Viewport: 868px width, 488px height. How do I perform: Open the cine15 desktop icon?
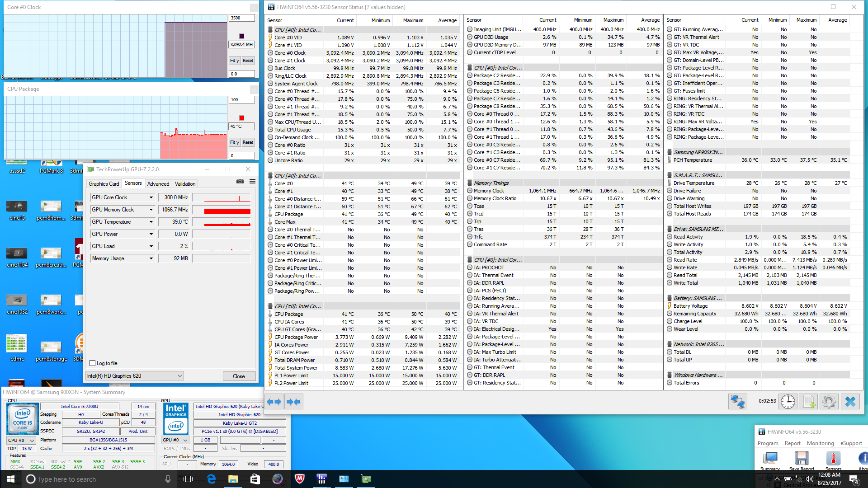17,210
